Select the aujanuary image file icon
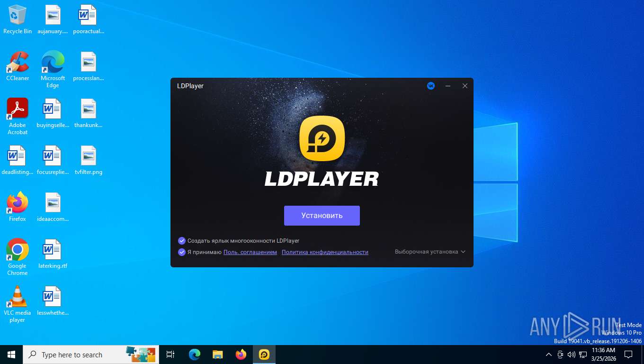The width and height of the screenshot is (644, 364). click(x=53, y=19)
